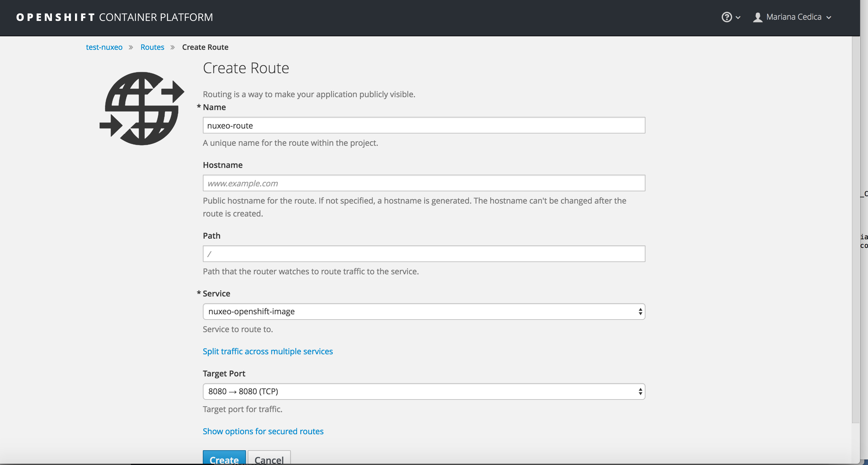This screenshot has width=868, height=465.
Task: Click the Hostname input field
Action: pos(424,183)
